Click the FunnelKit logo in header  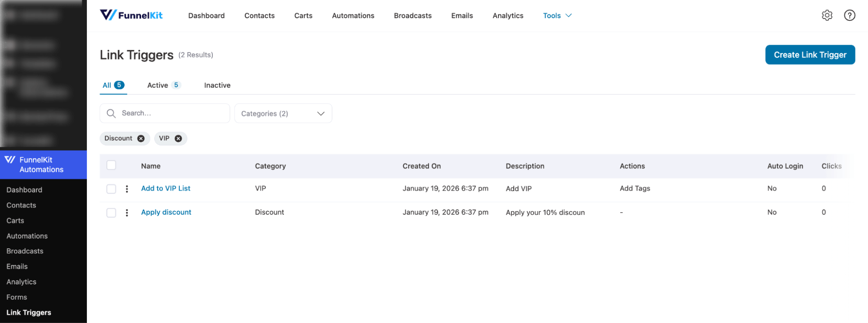click(x=131, y=15)
